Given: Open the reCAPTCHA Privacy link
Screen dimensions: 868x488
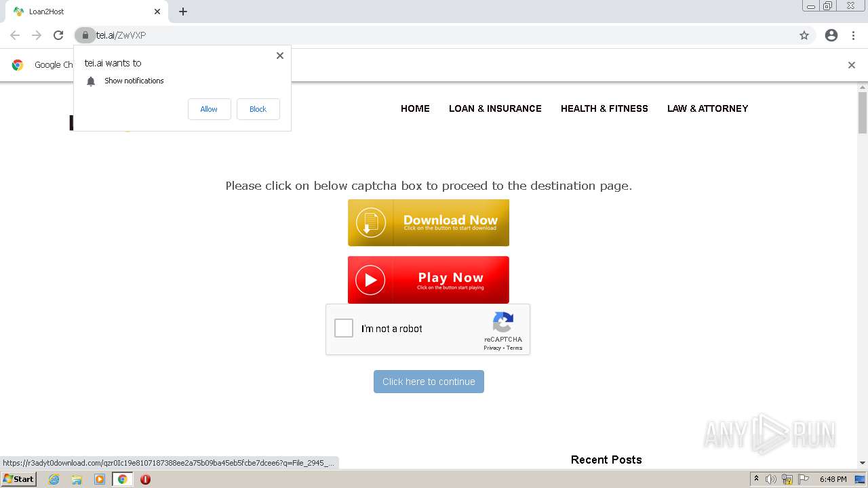Looking at the screenshot, I should (492, 348).
